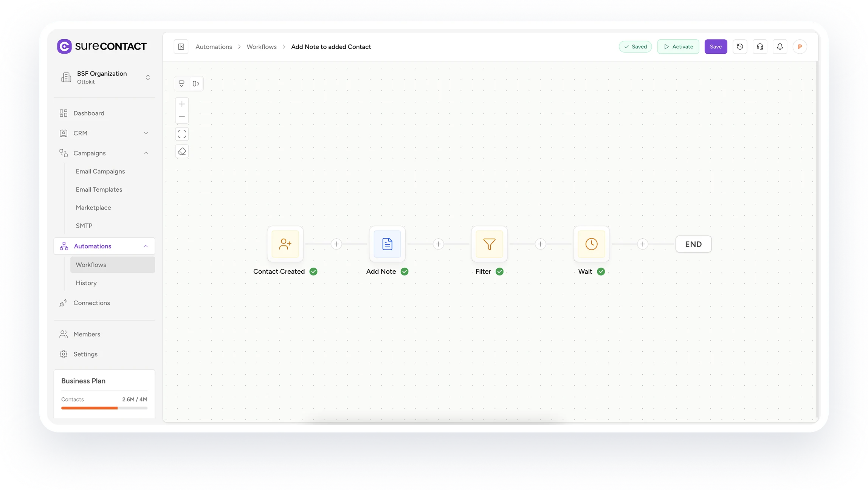This screenshot has width=868, height=490.
Task: Open the notifications bell
Action: (780, 47)
